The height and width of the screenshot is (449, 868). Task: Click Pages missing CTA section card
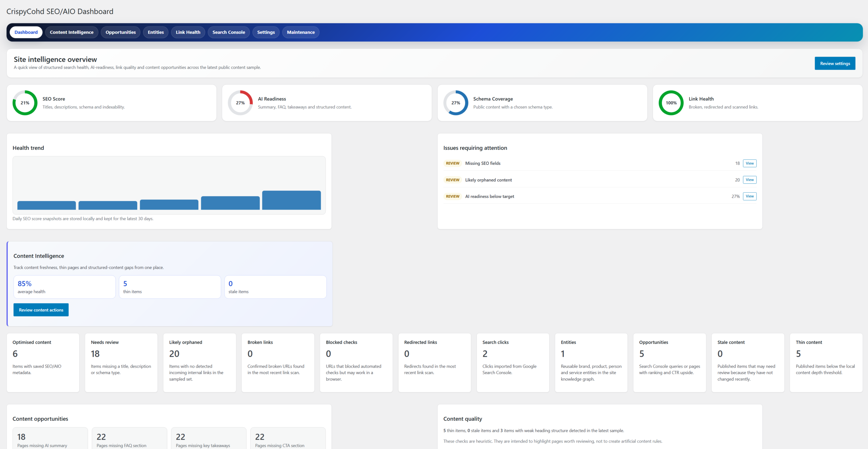[x=288, y=438]
